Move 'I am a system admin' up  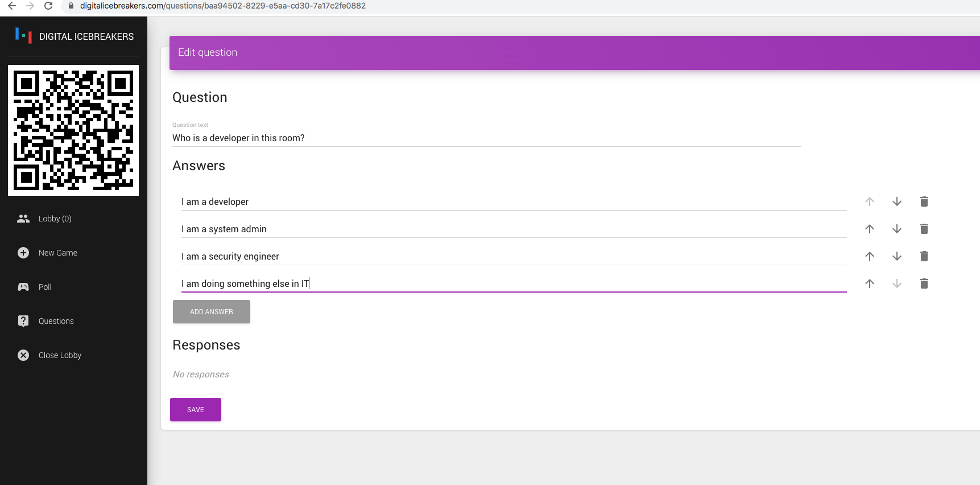pyautogui.click(x=870, y=229)
